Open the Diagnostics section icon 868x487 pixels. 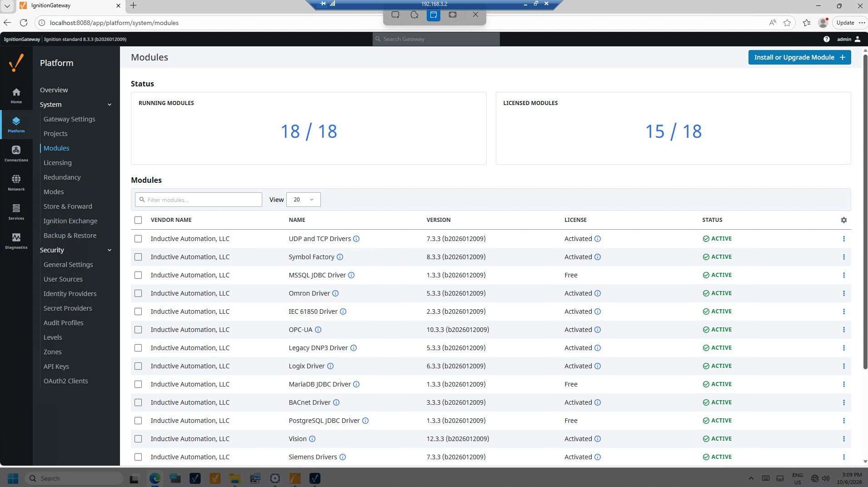16,241
